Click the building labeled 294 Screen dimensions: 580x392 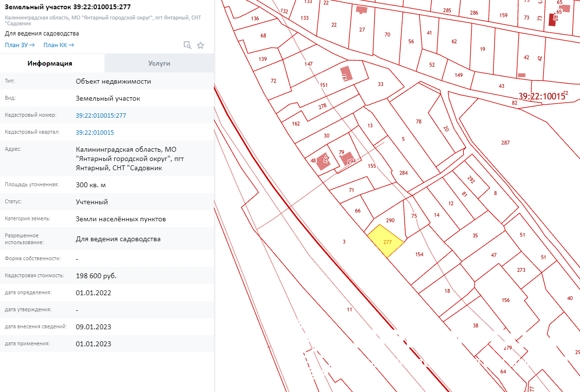point(347,159)
